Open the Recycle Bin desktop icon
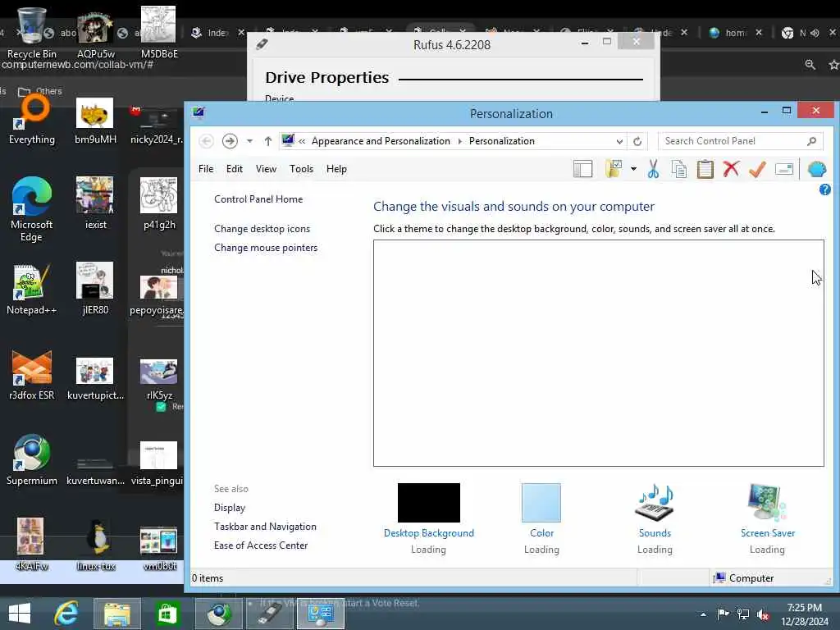 pyautogui.click(x=31, y=33)
